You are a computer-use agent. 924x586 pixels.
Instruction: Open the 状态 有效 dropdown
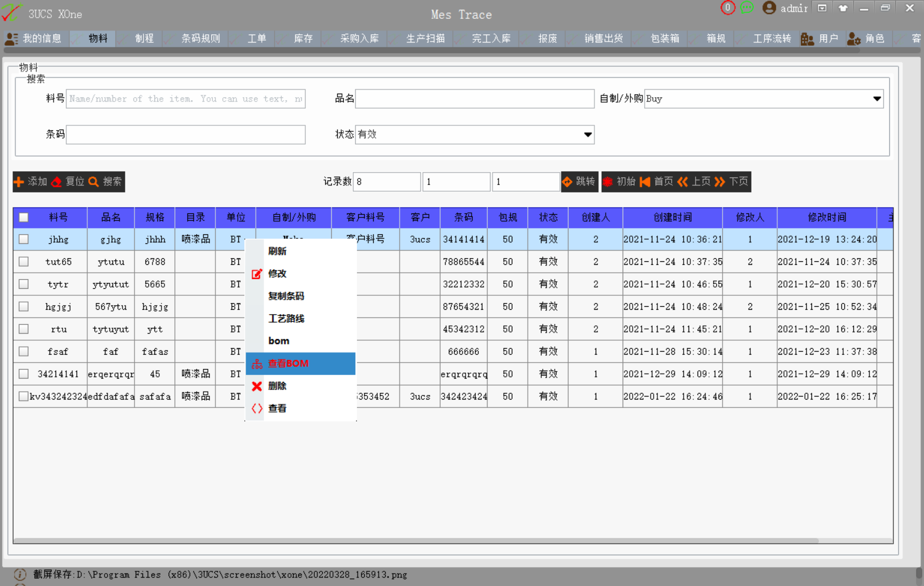(475, 134)
